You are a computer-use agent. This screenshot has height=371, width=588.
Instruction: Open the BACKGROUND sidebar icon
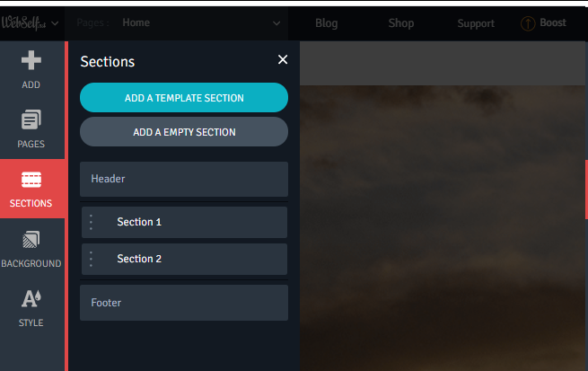point(31,240)
